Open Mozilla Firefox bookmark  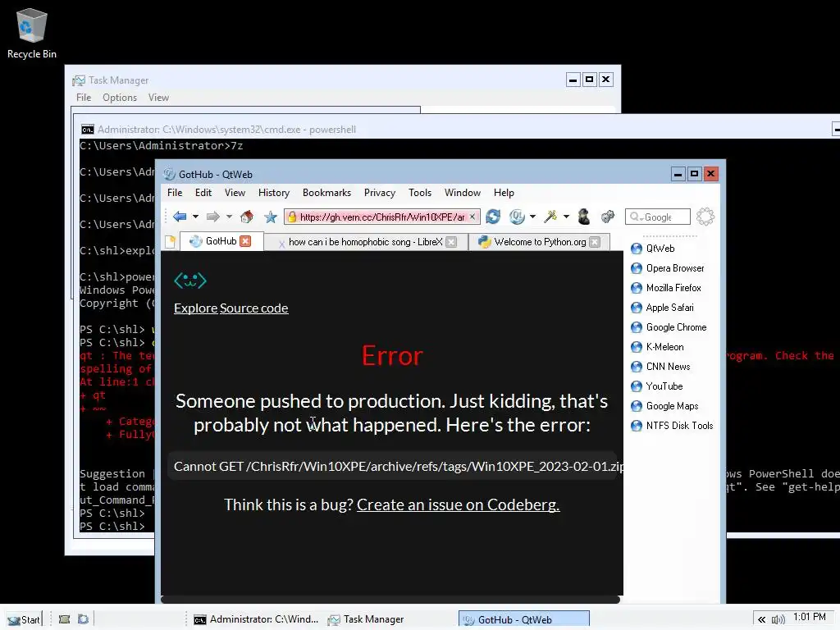666,288
